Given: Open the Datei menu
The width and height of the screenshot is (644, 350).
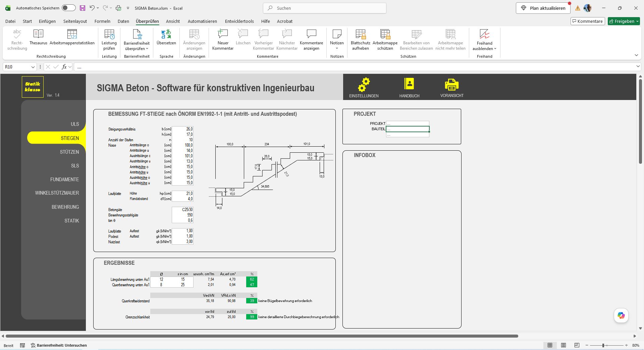Looking at the screenshot, I should point(10,21).
